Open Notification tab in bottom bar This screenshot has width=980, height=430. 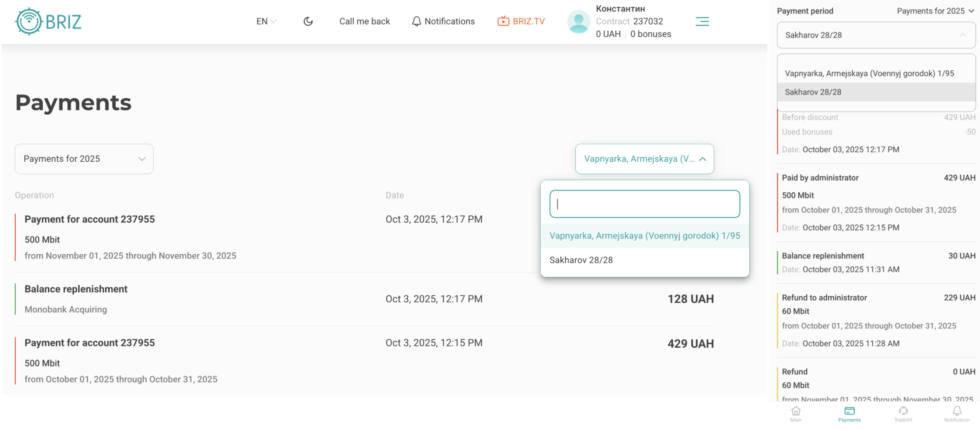[956, 413]
